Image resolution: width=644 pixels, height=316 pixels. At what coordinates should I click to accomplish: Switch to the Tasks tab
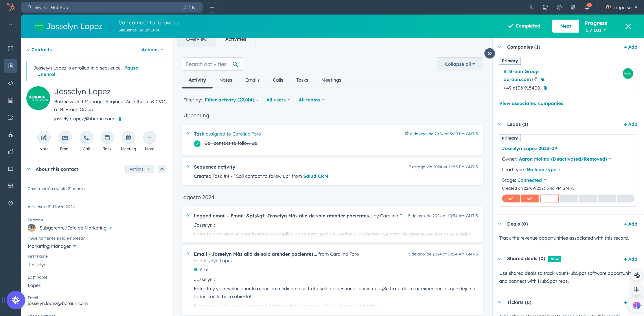[302, 80]
